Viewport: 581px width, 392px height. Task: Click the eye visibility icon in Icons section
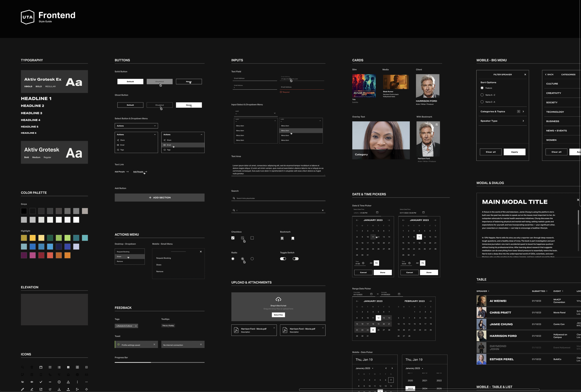[32, 382]
